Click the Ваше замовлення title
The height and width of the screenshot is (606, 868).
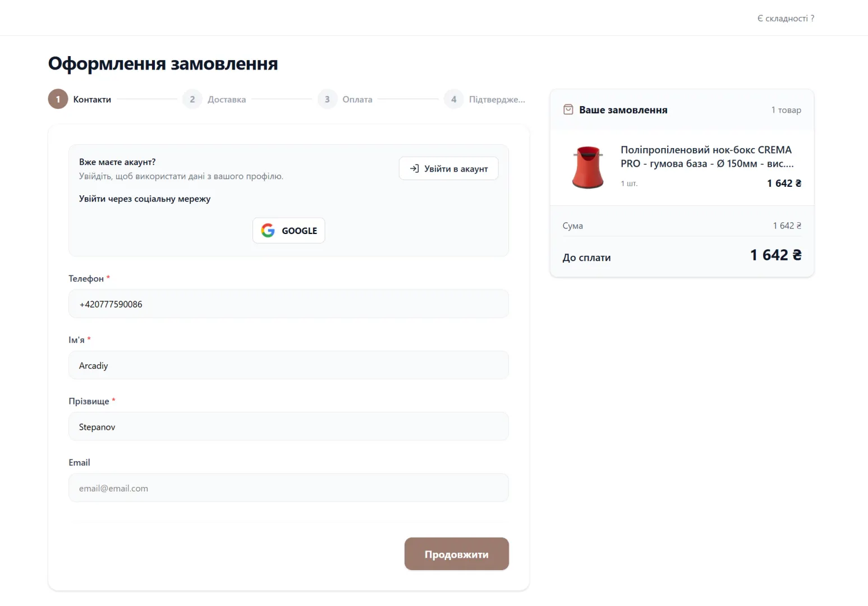tap(623, 110)
